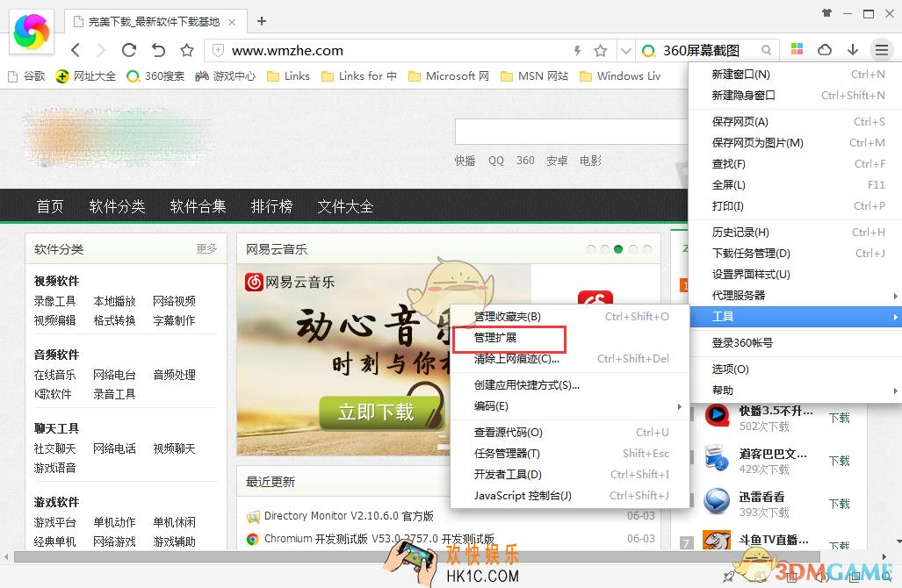The image size is (902, 588).
Task: Click the skin shirt icon in title bar
Action: click(826, 12)
